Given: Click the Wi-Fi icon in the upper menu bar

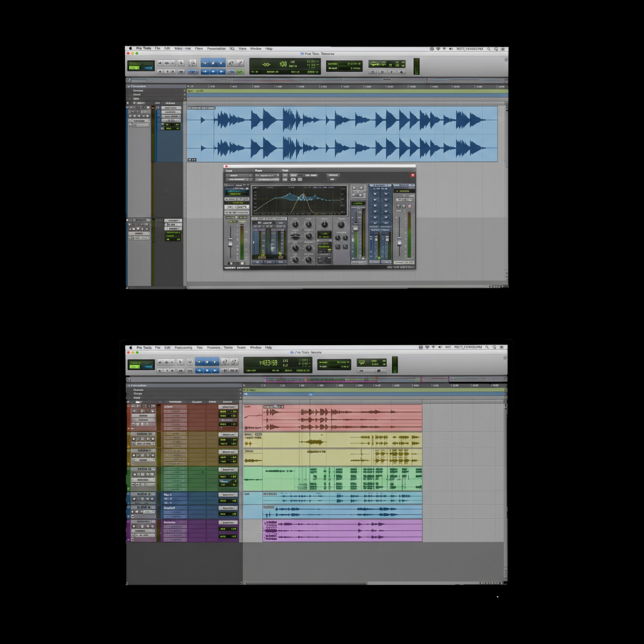Looking at the screenshot, I should click(x=444, y=49).
